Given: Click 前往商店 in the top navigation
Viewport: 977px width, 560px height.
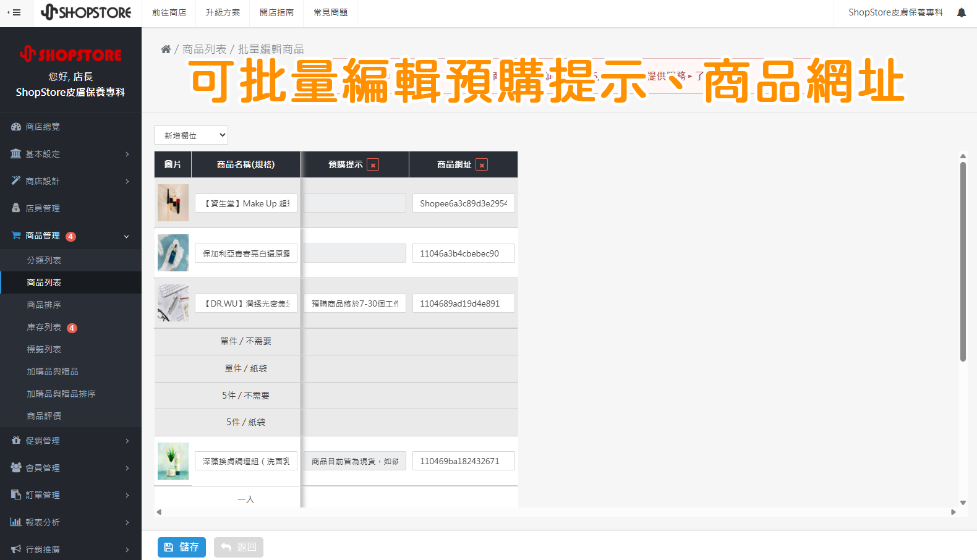Looking at the screenshot, I should pos(169,12).
